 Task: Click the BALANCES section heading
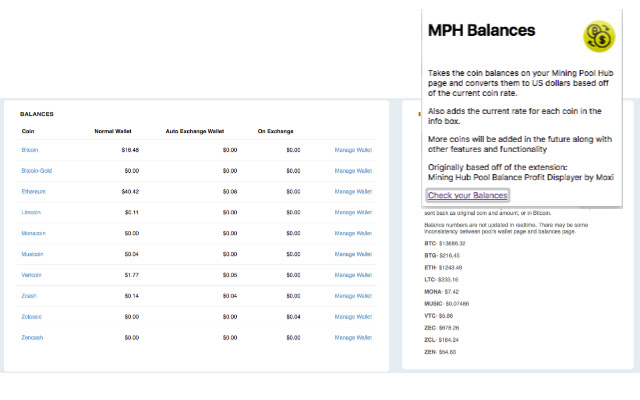[37, 114]
